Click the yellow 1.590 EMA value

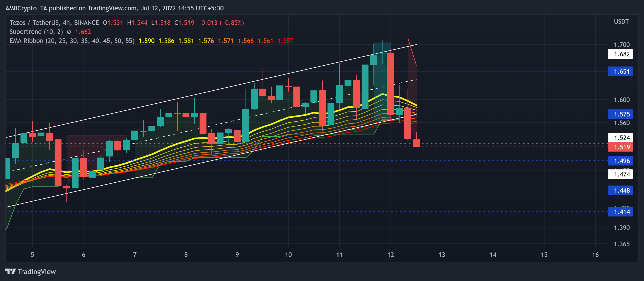146,41
